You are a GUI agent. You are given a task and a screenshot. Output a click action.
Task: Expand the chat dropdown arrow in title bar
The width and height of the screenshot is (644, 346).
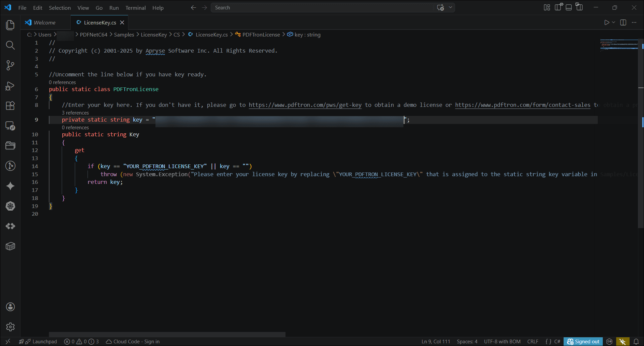(450, 7)
